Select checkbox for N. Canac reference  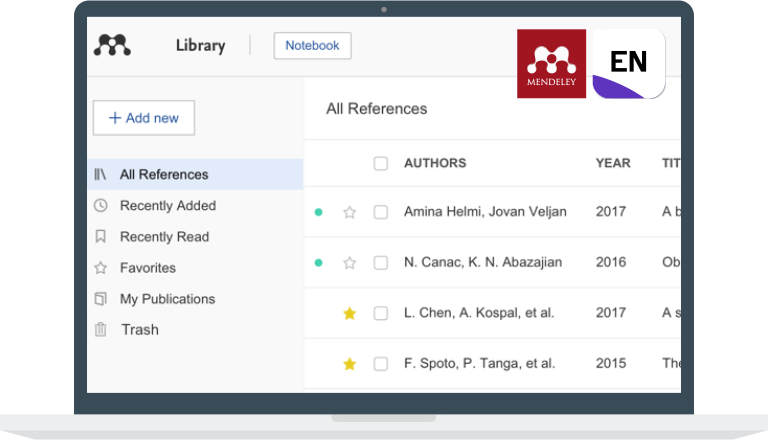[380, 263]
